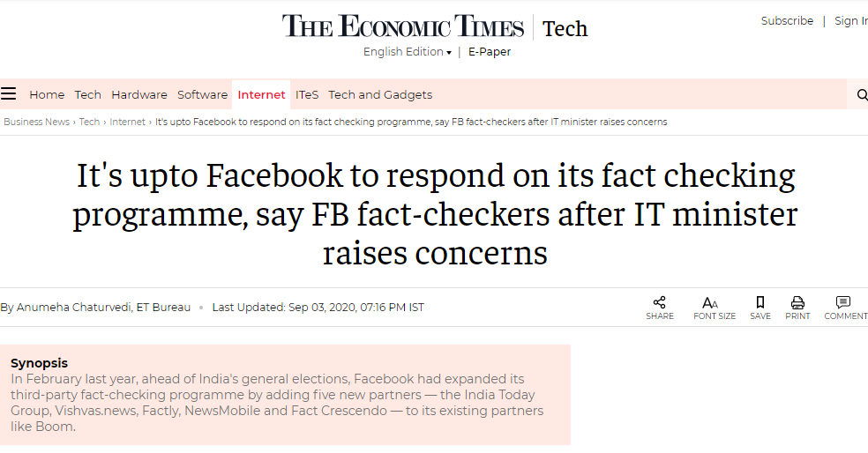Click The Economic Times logo
This screenshot has height=453, width=868.
point(402,26)
